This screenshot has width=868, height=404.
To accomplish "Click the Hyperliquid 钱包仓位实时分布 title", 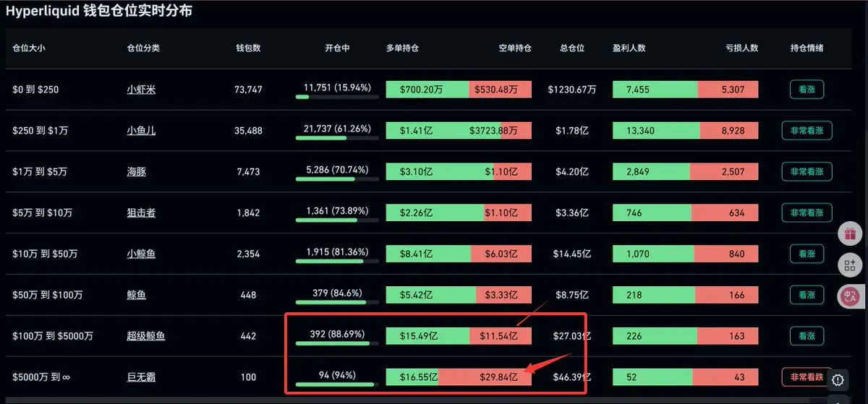I will click(99, 12).
